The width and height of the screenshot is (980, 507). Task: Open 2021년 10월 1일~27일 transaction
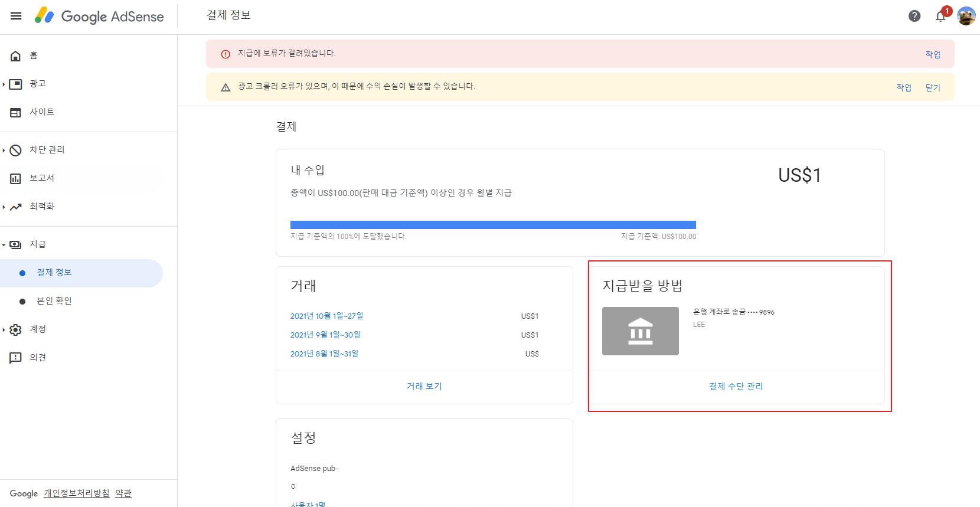pos(326,316)
